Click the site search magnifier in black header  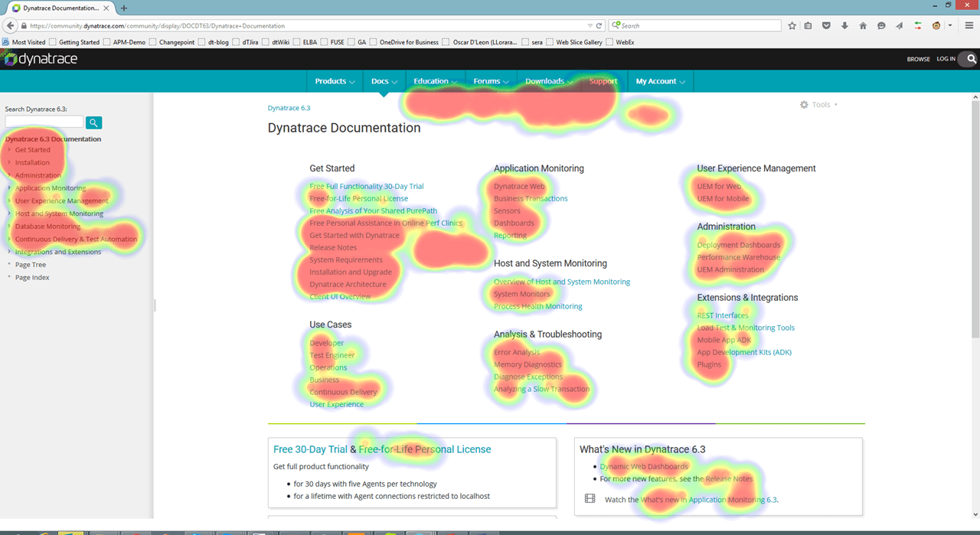972,59
